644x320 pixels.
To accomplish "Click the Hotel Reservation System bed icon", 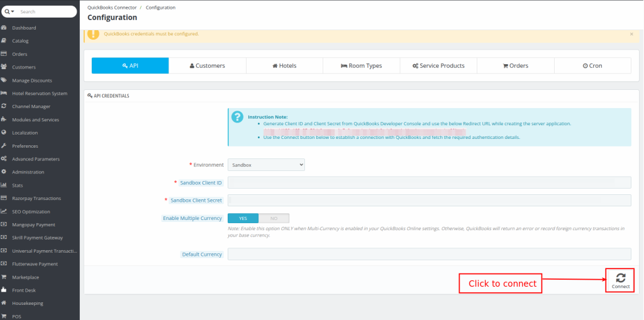I will point(4,93).
